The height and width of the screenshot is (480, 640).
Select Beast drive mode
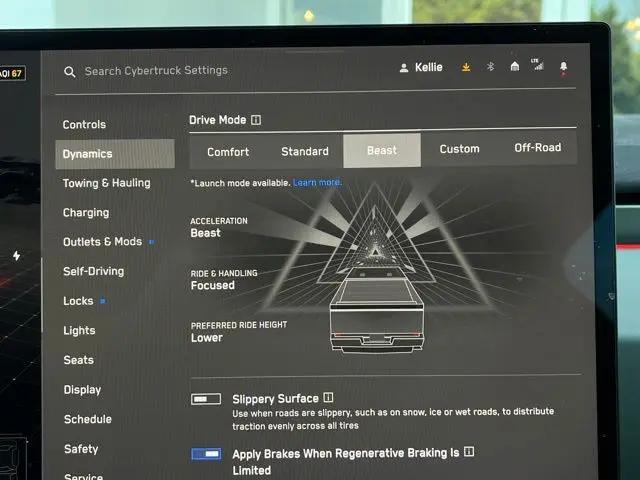382,150
